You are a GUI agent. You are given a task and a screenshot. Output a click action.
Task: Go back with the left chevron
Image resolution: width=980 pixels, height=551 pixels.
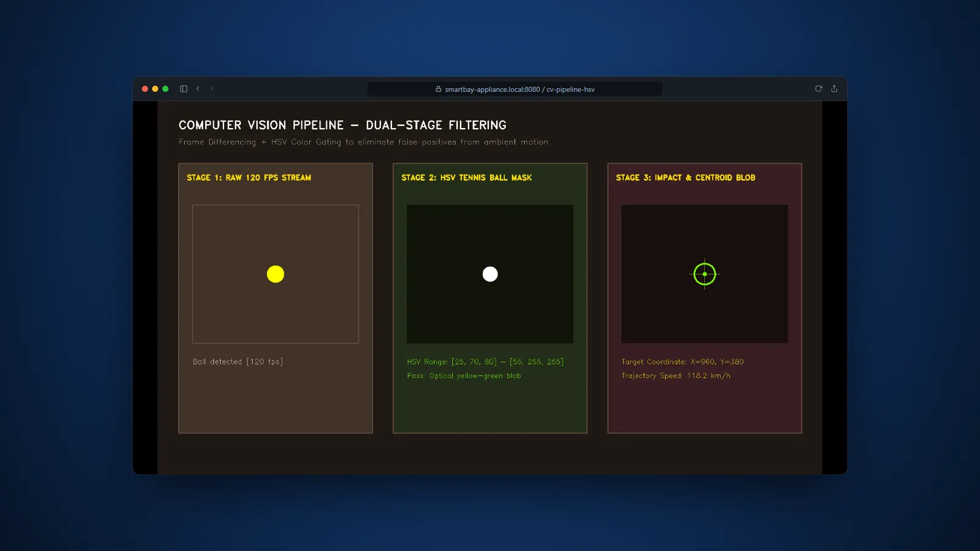198,89
